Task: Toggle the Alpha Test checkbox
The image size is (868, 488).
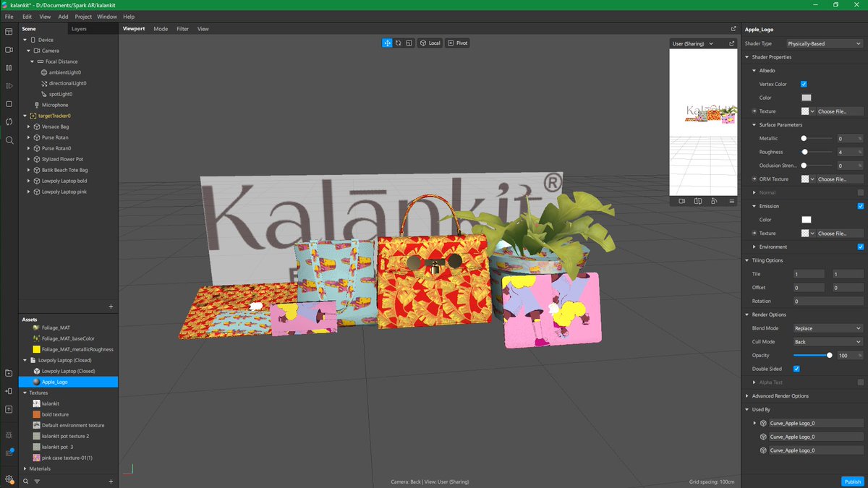Action: click(860, 382)
